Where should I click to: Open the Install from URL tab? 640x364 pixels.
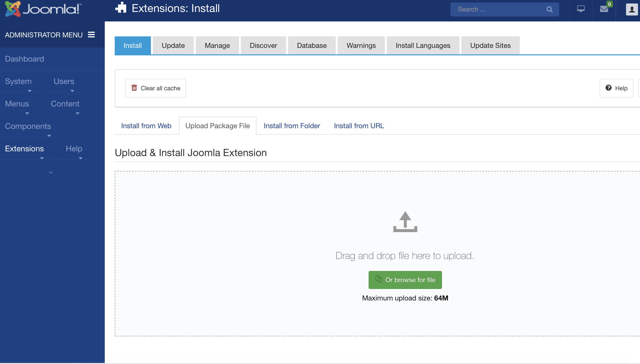(359, 126)
